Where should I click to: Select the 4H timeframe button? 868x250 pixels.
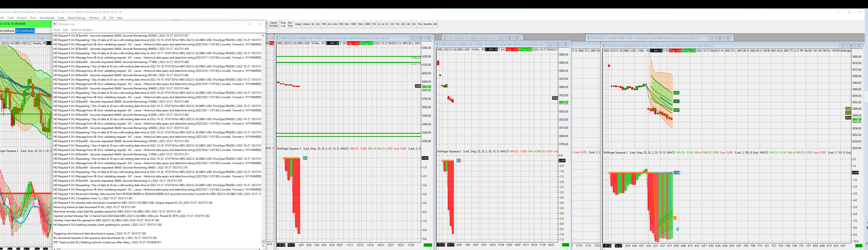(435, 24)
